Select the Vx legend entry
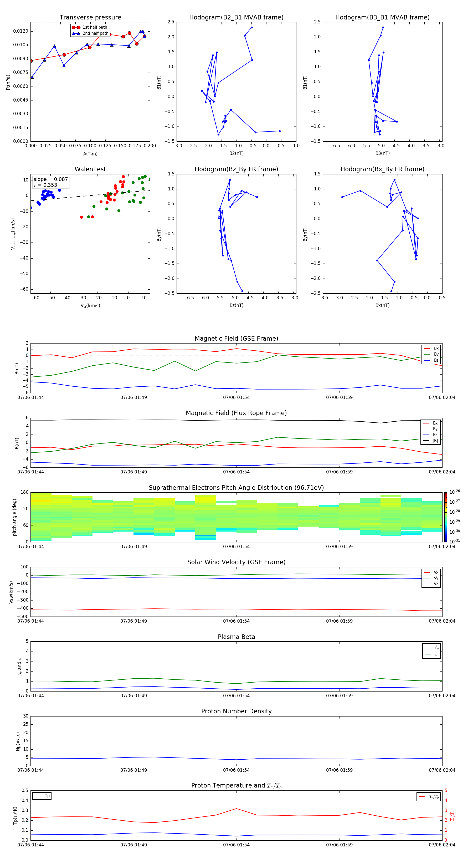Viewport: 473px width, 868px height. tap(431, 573)
